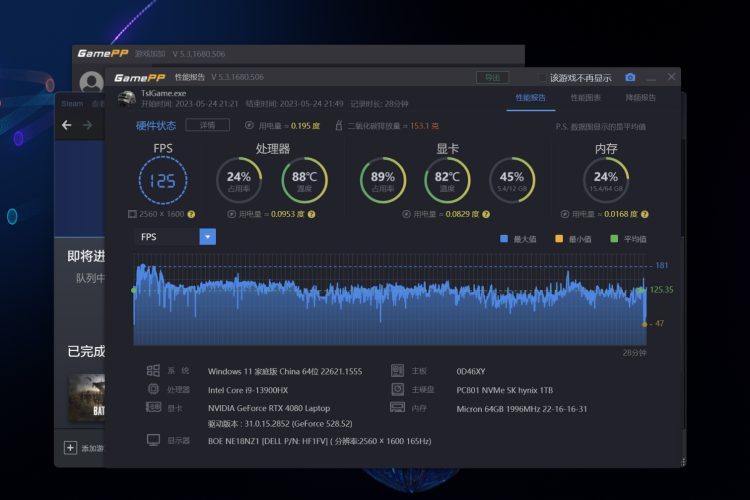Click the graphics card icon in specs
750x500 pixels.
pos(153,407)
